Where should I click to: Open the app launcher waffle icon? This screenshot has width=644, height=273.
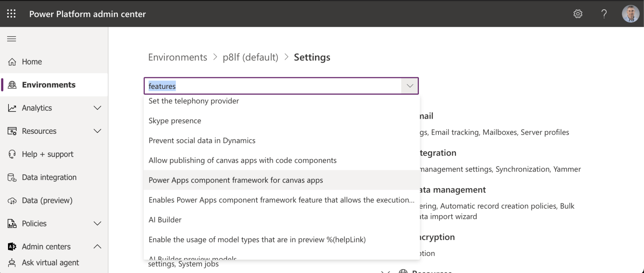[x=11, y=14]
